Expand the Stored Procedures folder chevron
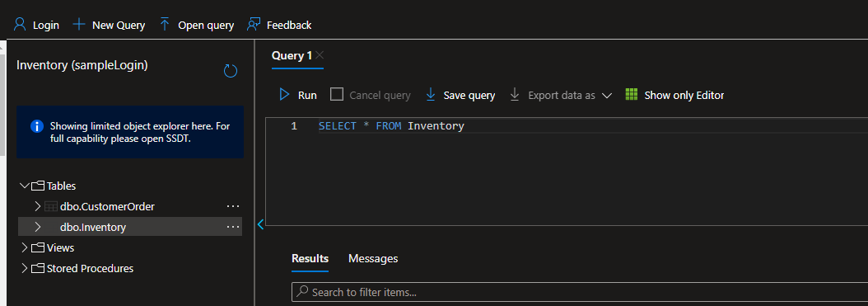 [25, 268]
